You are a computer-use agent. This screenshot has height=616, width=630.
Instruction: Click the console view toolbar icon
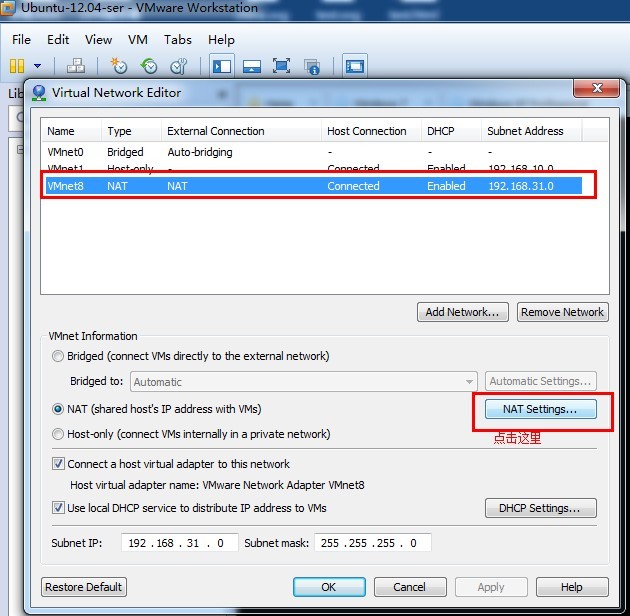355,66
